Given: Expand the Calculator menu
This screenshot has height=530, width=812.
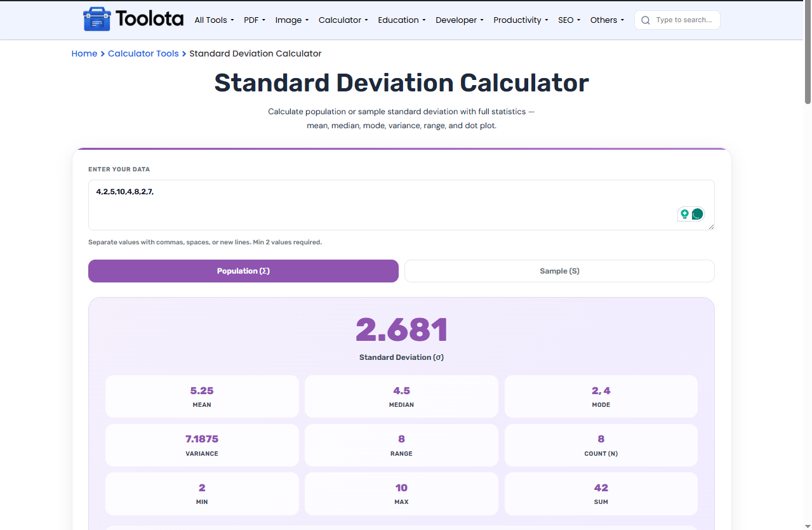Looking at the screenshot, I should [343, 20].
